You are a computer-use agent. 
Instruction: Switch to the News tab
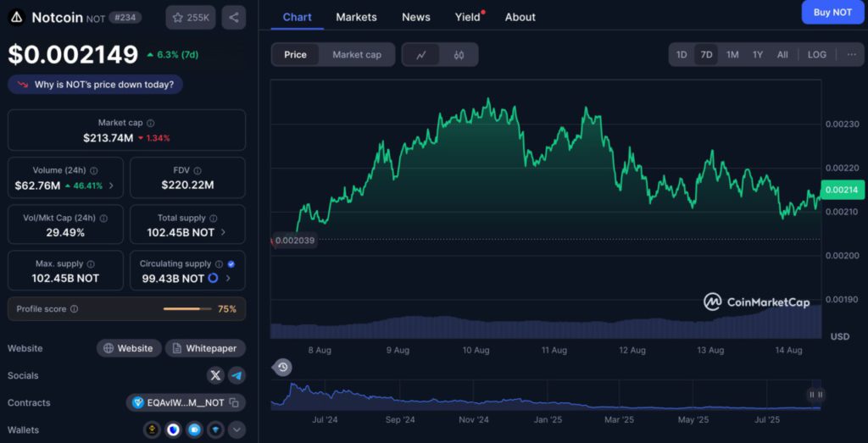click(415, 17)
